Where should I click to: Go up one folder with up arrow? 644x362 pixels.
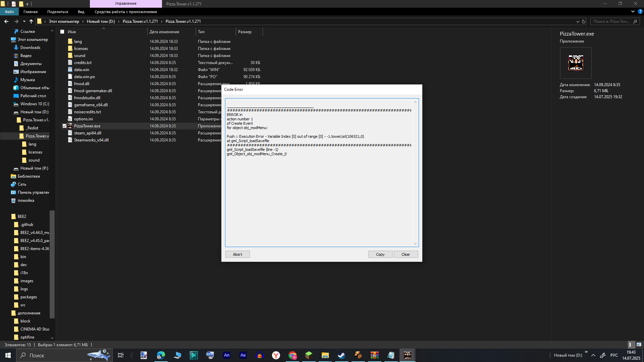[x=31, y=21]
